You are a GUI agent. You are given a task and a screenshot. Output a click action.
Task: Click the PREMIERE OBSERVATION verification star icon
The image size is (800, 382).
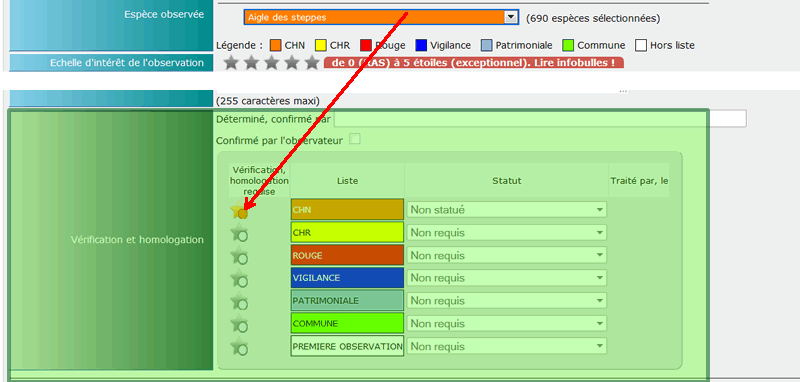[x=239, y=347]
